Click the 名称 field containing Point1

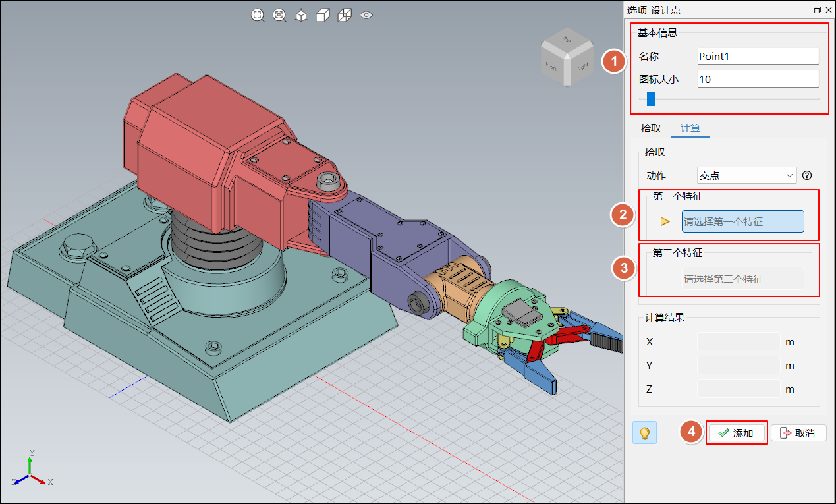coord(758,57)
